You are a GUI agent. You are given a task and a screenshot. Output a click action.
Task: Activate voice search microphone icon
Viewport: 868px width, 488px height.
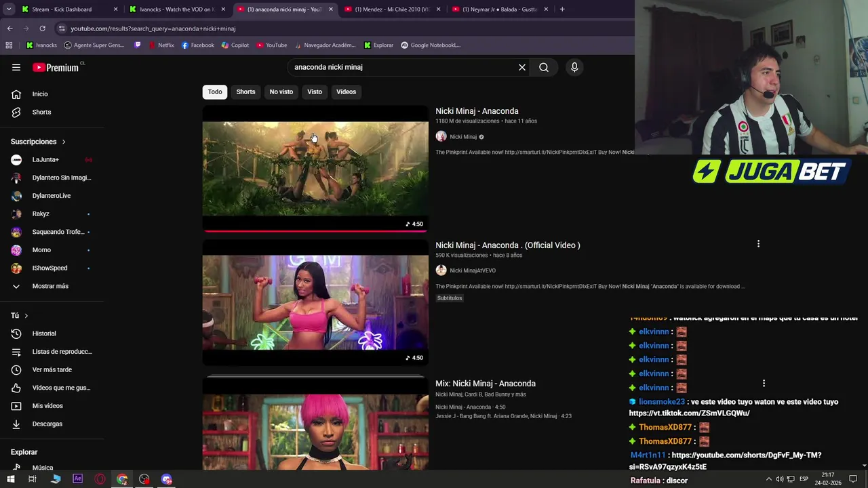tap(574, 67)
